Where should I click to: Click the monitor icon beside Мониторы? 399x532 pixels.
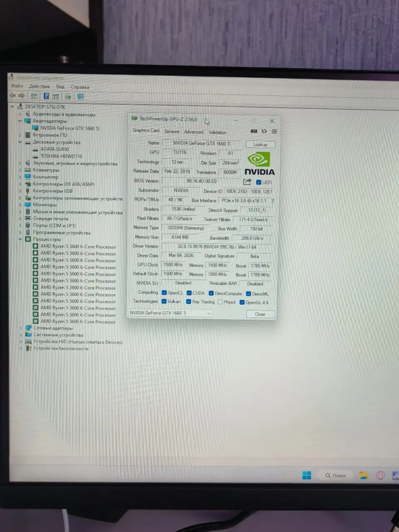[28, 204]
